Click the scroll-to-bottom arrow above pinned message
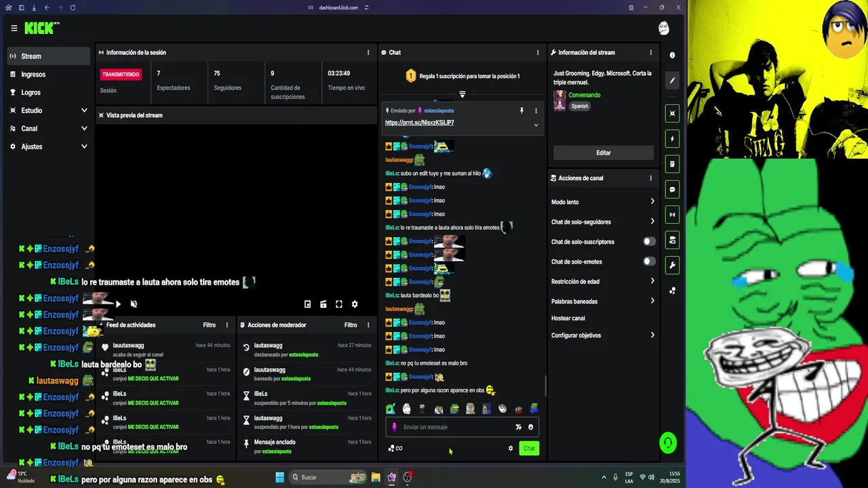This screenshot has height=488, width=868. [462, 94]
